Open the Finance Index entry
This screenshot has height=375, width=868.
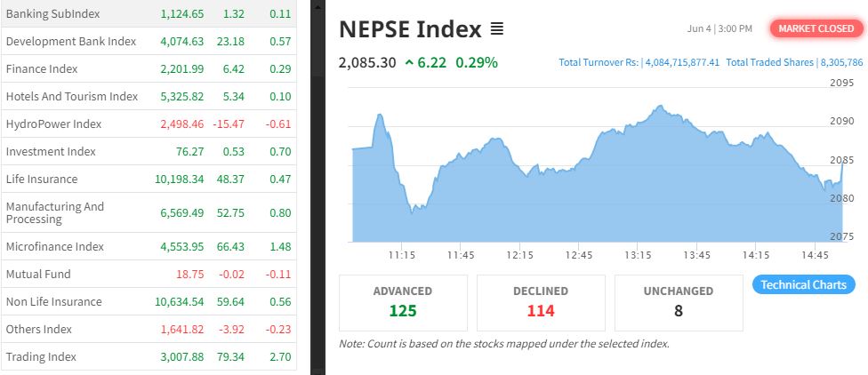coord(42,69)
